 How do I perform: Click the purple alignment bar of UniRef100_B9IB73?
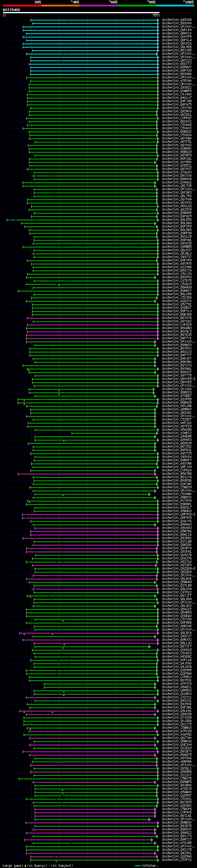[x=91, y=751]
